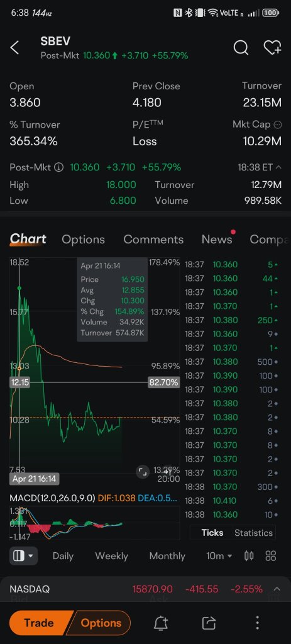
Task: Select the Ticks view
Action: coord(212,533)
